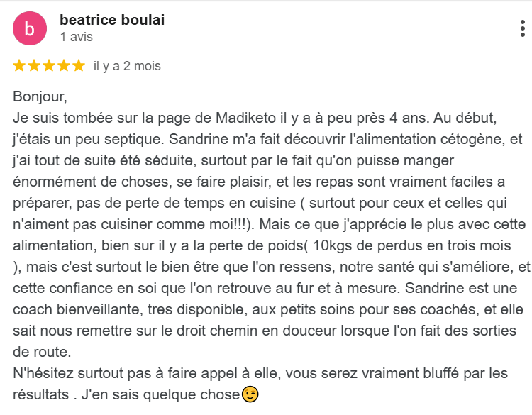Select the first rating star
Image resolution: width=532 pixels, height=415 pixels.
(x=19, y=65)
